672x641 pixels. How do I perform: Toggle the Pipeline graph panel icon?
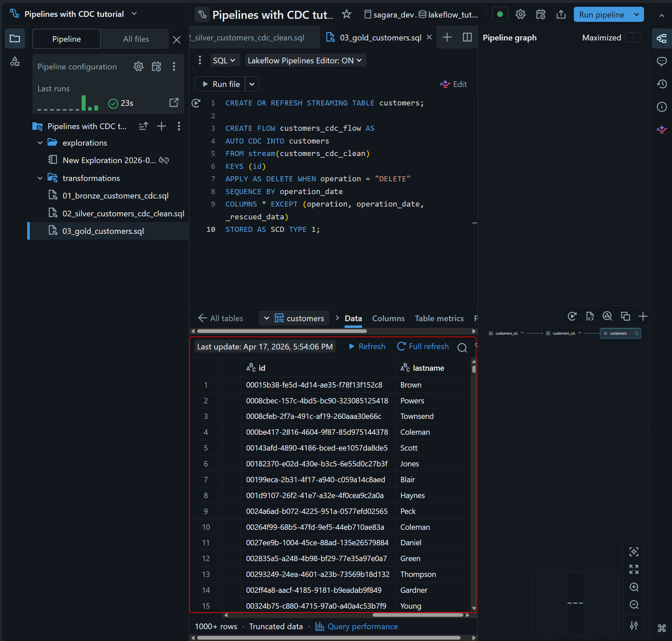662,38
